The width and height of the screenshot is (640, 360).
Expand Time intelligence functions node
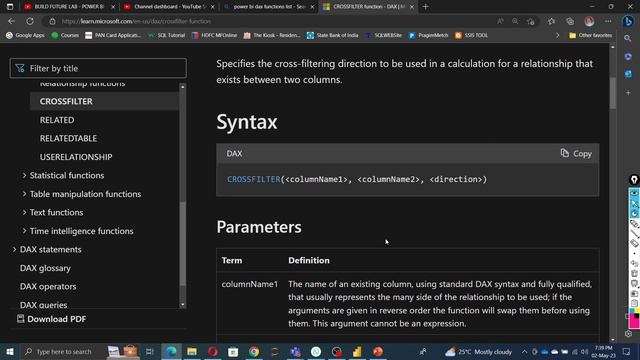[24, 231]
